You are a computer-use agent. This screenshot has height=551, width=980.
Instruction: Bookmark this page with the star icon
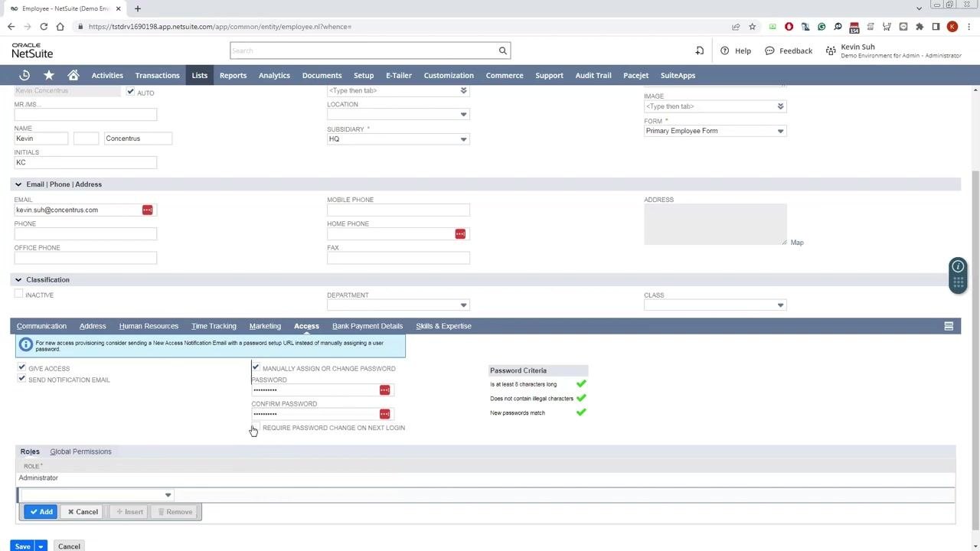pos(753,27)
